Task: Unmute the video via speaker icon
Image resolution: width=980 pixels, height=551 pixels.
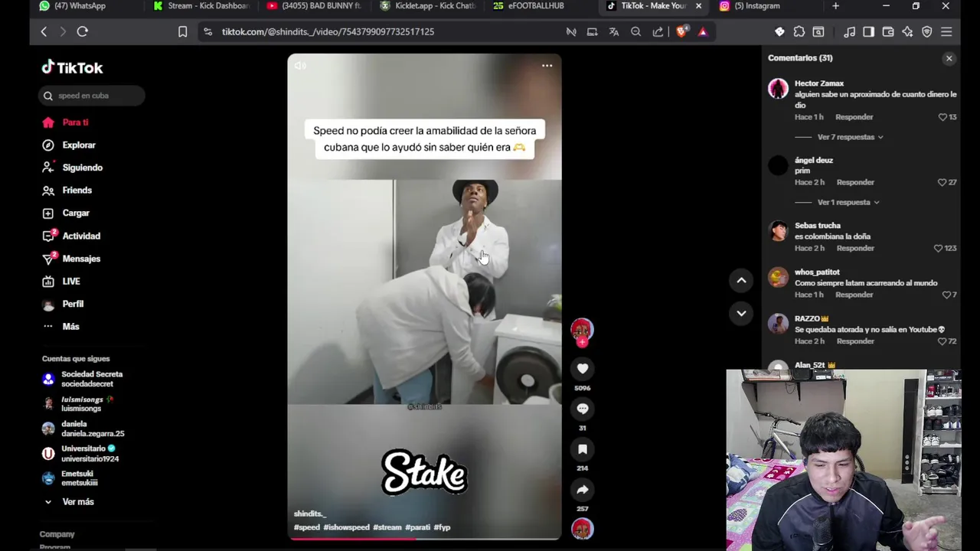Action: click(x=300, y=66)
